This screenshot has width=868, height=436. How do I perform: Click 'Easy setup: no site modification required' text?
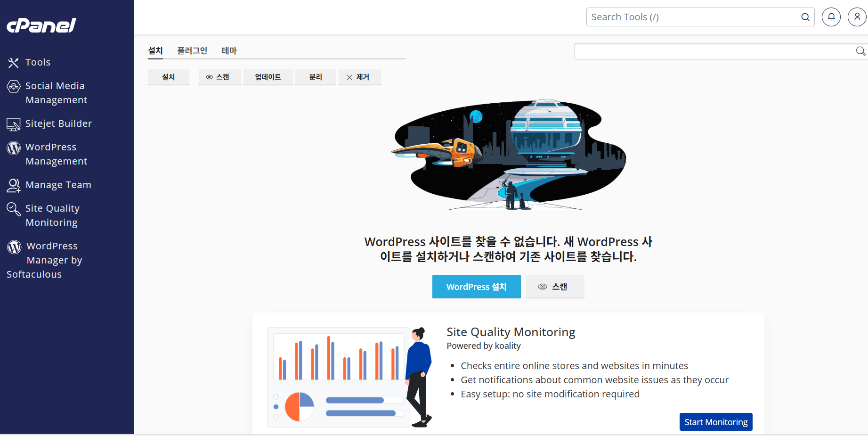click(550, 394)
